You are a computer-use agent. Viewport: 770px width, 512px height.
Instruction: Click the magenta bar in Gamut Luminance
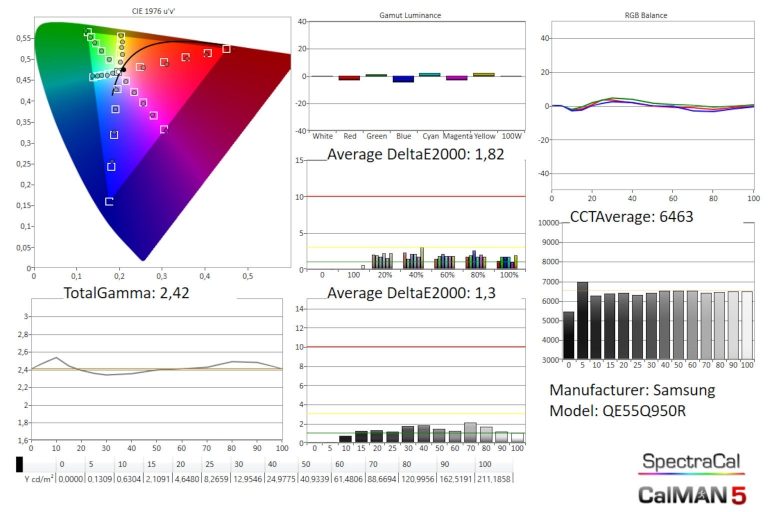456,77
